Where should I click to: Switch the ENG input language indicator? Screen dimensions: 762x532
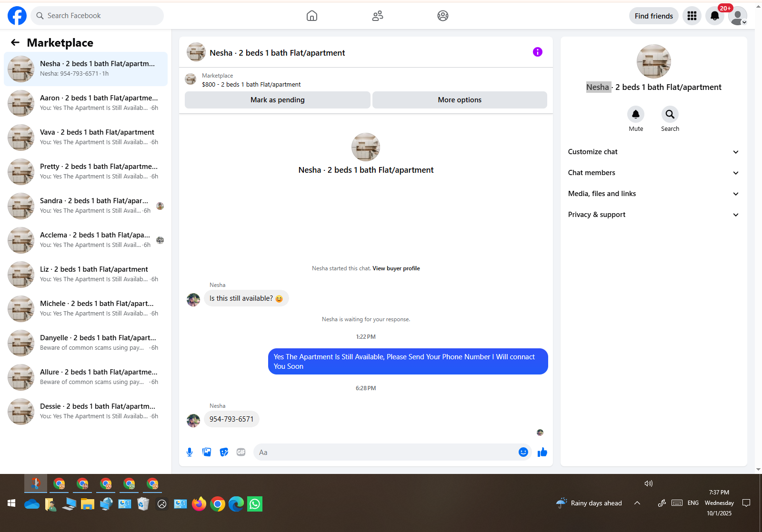[693, 503]
